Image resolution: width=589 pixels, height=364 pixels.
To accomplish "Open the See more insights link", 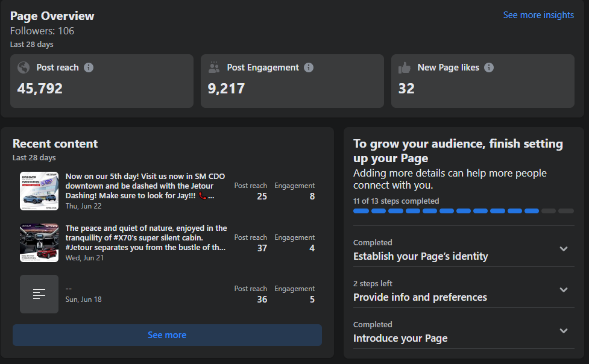I will 538,15.
